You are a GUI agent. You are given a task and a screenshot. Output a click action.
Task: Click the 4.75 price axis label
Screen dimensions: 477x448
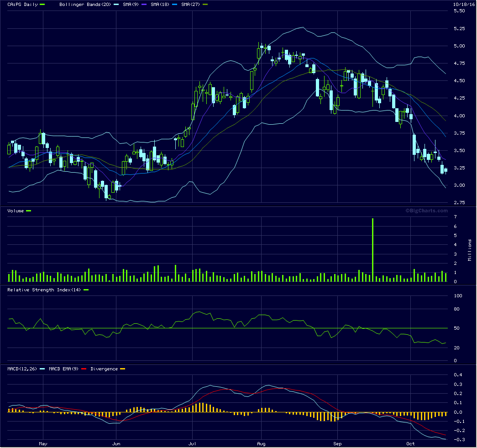tap(459, 63)
